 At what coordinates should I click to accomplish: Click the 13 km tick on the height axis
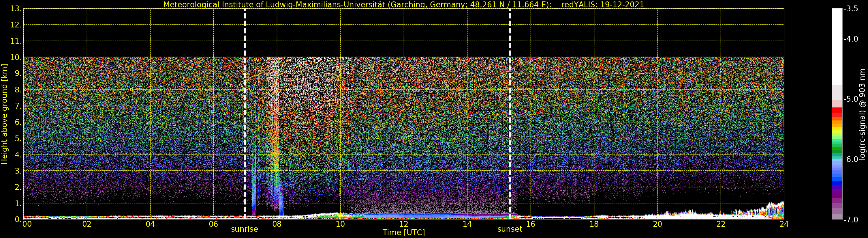(16, 9)
